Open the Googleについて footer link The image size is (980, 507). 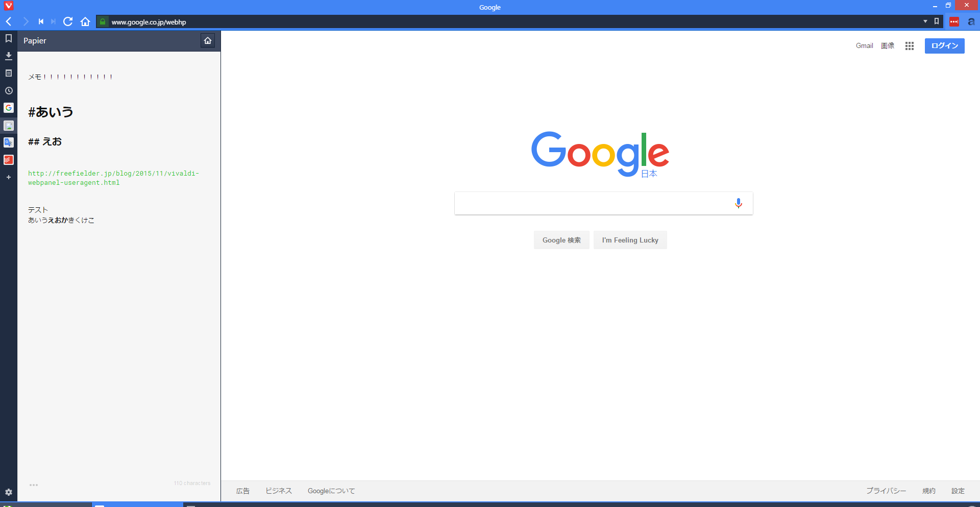(x=331, y=491)
